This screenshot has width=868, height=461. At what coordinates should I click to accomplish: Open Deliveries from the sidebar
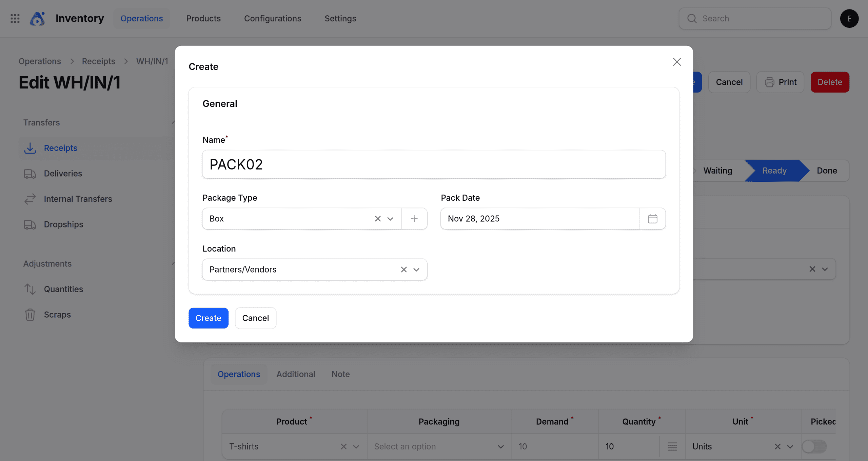30,173
